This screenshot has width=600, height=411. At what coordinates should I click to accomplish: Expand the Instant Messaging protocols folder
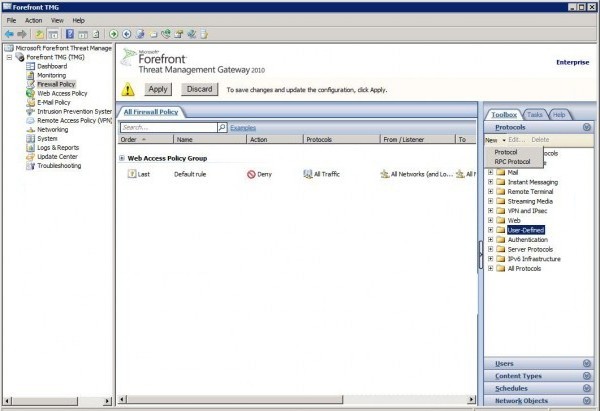[x=490, y=182]
